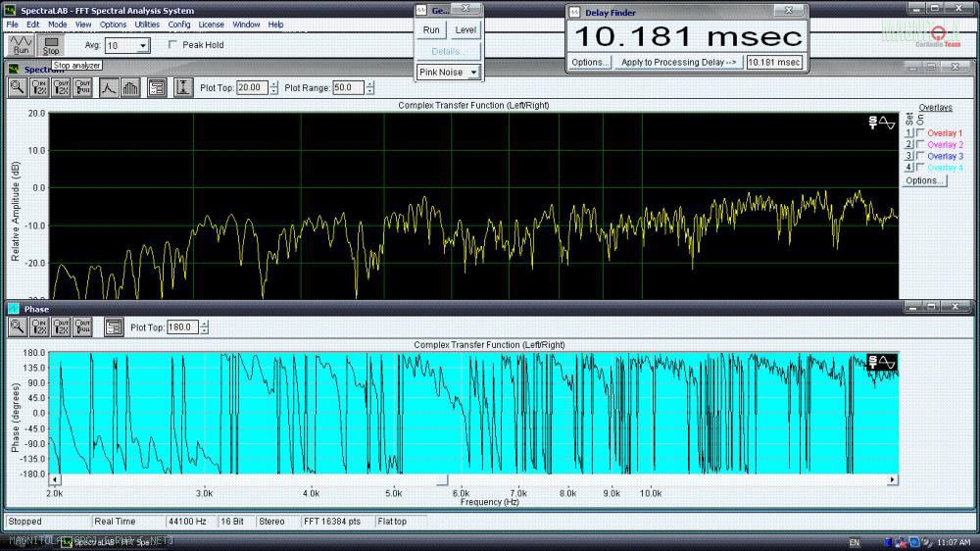Select the Phase window zoom magnifier tool
This screenshot has width=980, height=551.
point(18,326)
